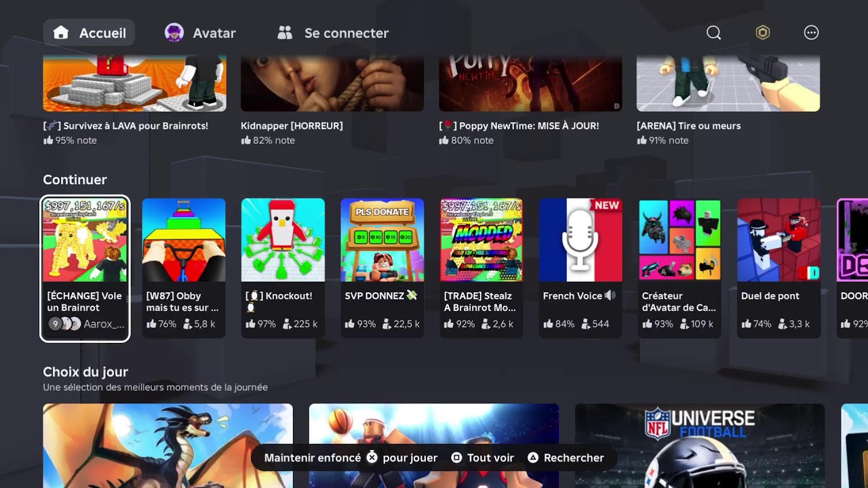868x488 pixels.
Task: Select the [ÉCHANGE] Vole un Brainrot card
Action: [x=85, y=269]
